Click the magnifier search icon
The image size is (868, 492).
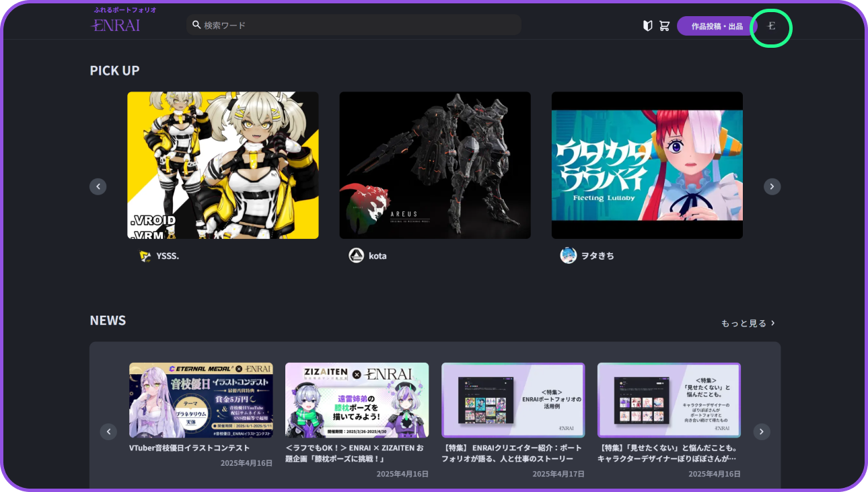[196, 25]
